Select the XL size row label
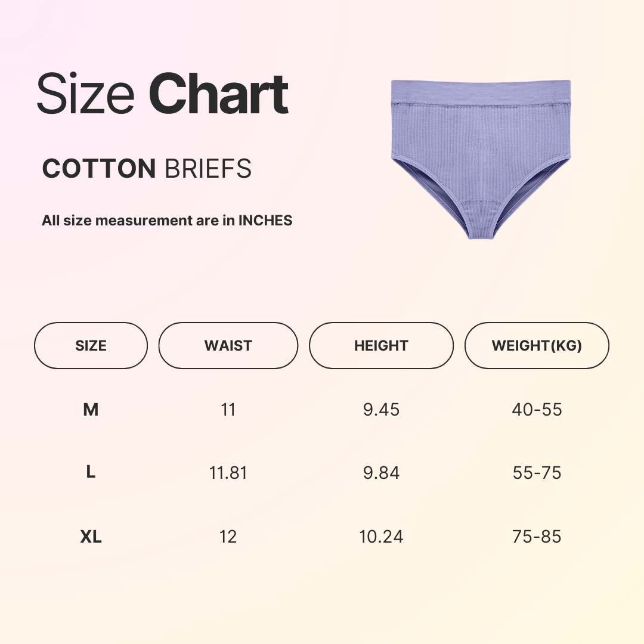This screenshot has height=644, width=644. tap(91, 537)
